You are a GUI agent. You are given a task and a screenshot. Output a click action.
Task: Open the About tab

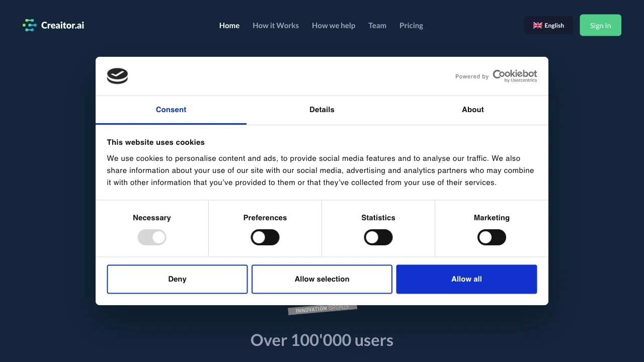click(x=472, y=110)
